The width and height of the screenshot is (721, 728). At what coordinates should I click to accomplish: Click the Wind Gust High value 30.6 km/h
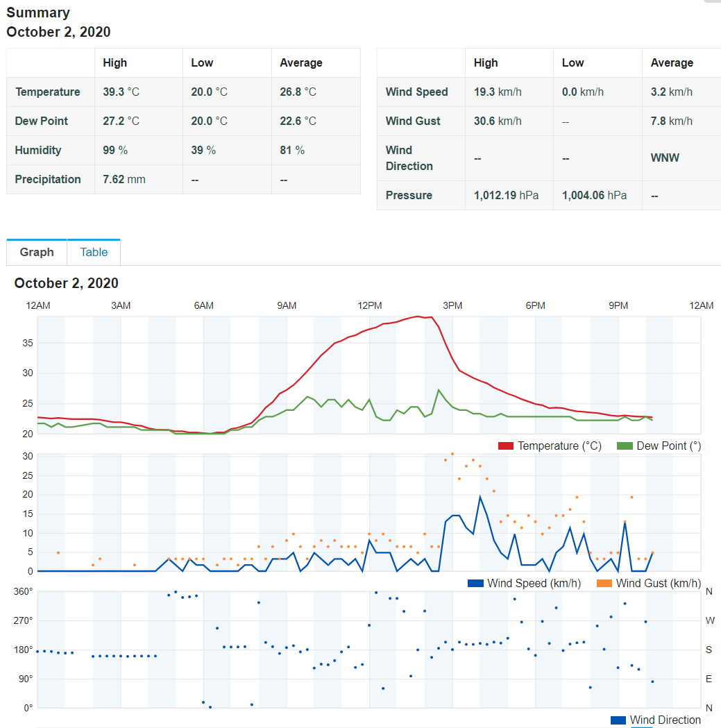pos(498,121)
